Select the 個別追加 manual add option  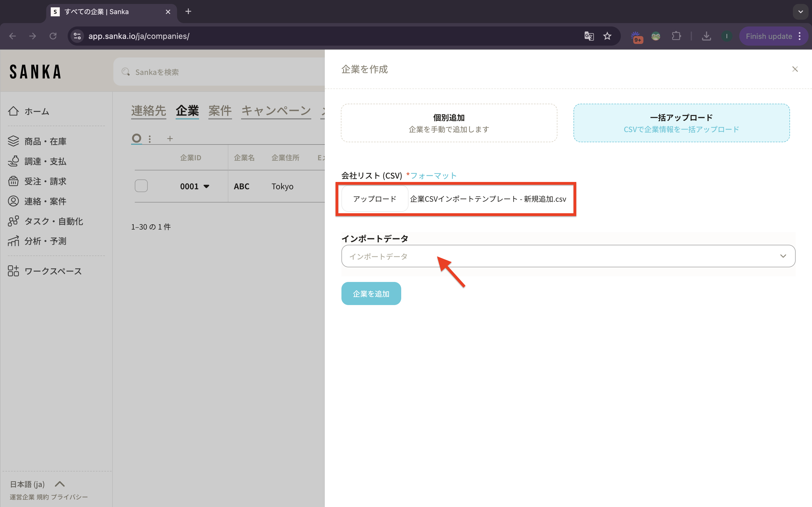[449, 123]
